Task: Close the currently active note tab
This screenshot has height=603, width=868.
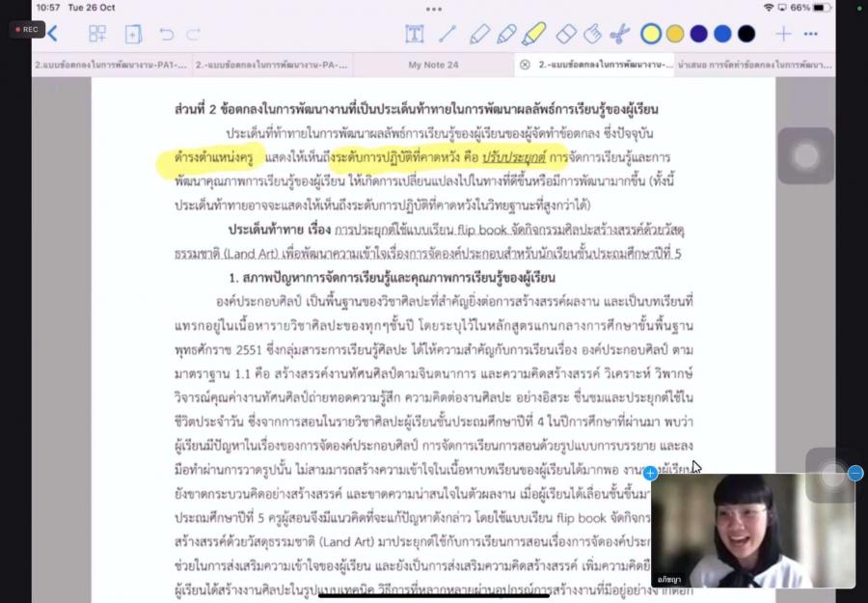Action: tap(525, 65)
